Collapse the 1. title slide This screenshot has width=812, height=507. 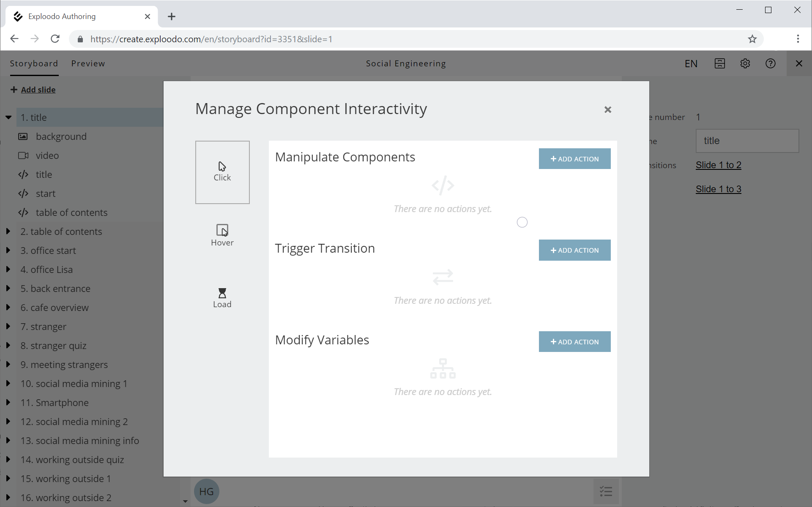pos(8,117)
